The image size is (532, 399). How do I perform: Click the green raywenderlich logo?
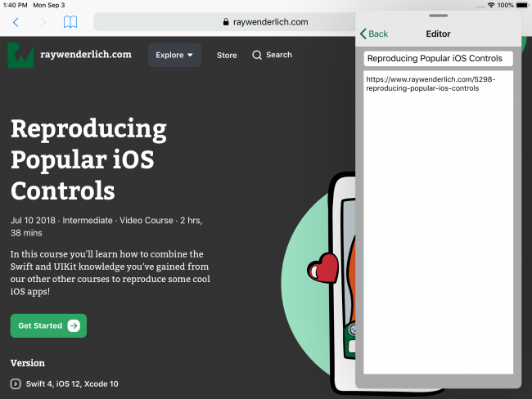20,55
